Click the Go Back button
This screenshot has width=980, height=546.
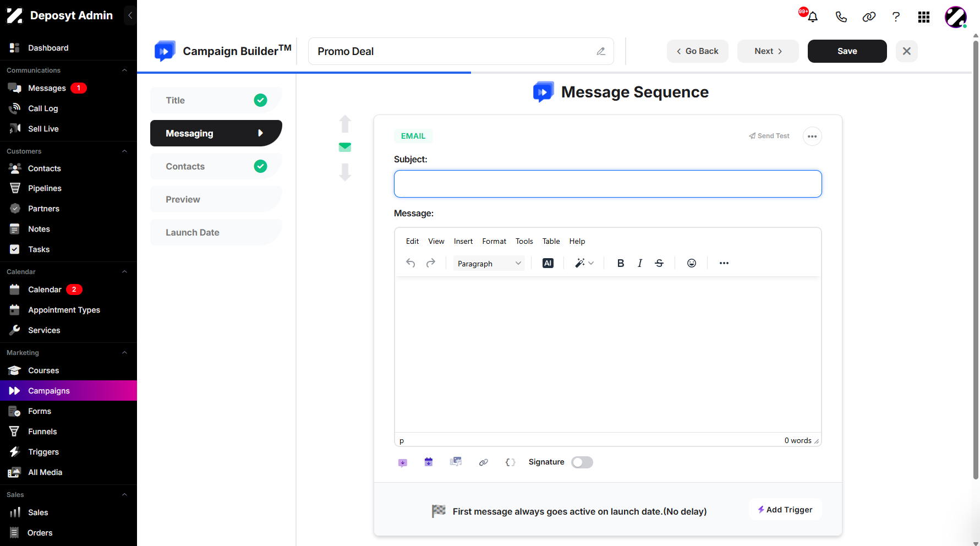pos(698,51)
